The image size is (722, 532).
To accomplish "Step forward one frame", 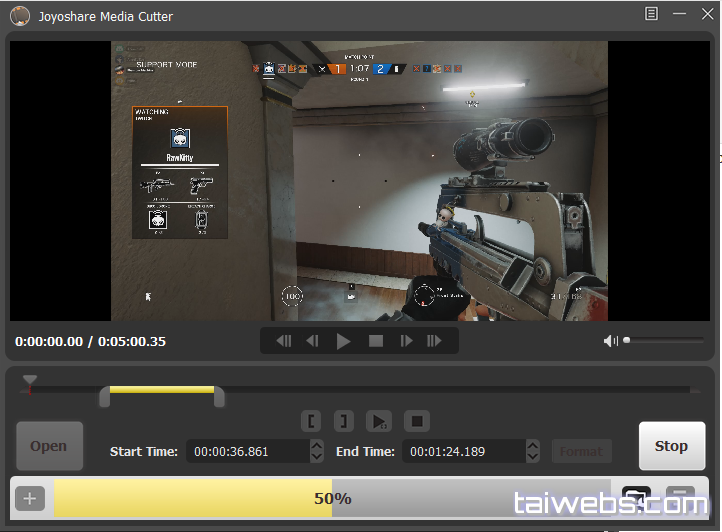I will tap(406, 341).
